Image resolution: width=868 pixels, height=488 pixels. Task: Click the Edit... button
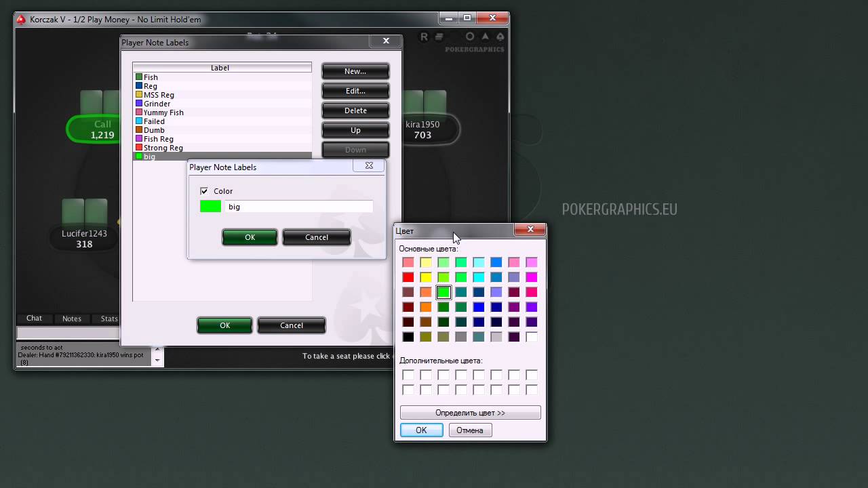tap(355, 91)
